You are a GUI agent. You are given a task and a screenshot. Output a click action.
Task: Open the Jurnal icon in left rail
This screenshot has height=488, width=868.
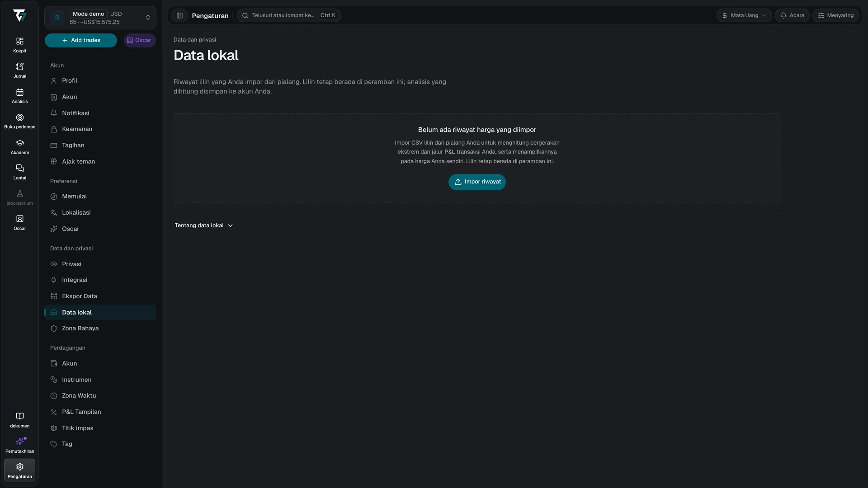19,70
